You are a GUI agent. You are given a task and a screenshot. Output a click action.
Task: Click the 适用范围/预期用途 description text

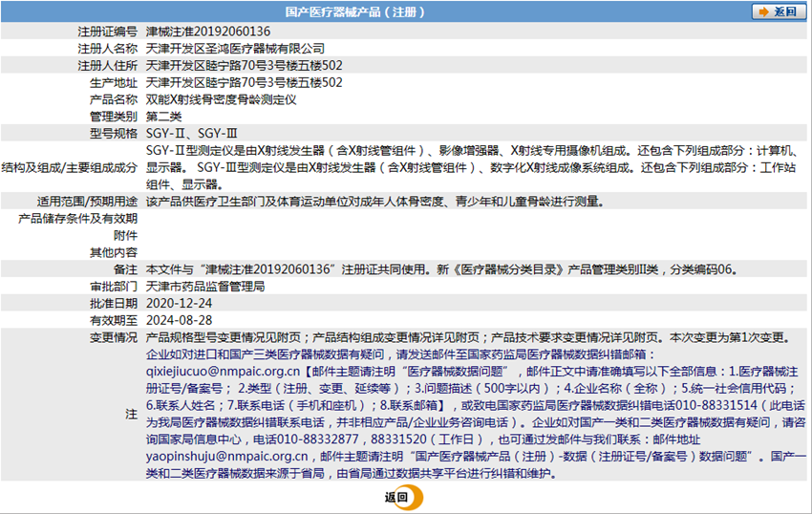[374, 202]
